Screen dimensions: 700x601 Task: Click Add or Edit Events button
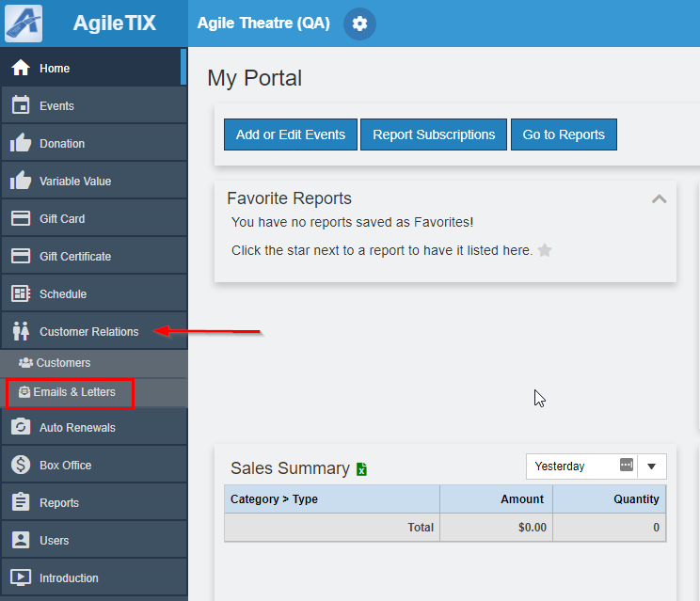291,134
